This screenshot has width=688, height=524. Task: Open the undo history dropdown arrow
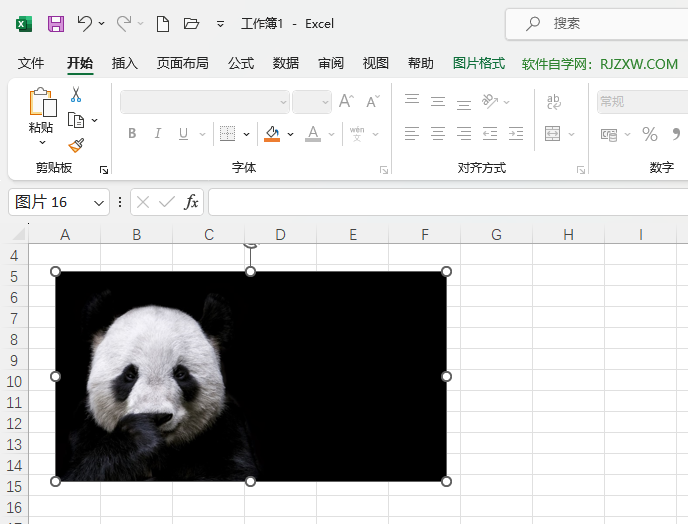(102, 23)
